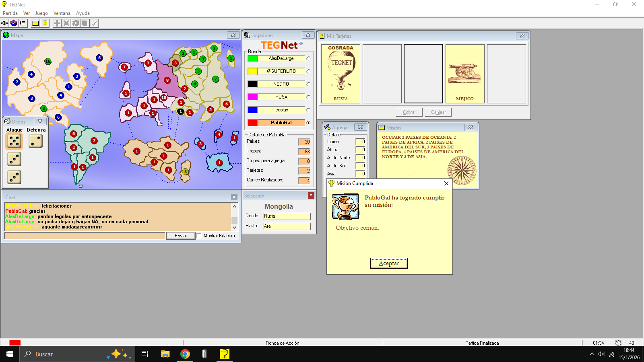The height and width of the screenshot is (362, 644).
Task: Click the crossed swords attack toolbar icon
Action: [x=66, y=23]
